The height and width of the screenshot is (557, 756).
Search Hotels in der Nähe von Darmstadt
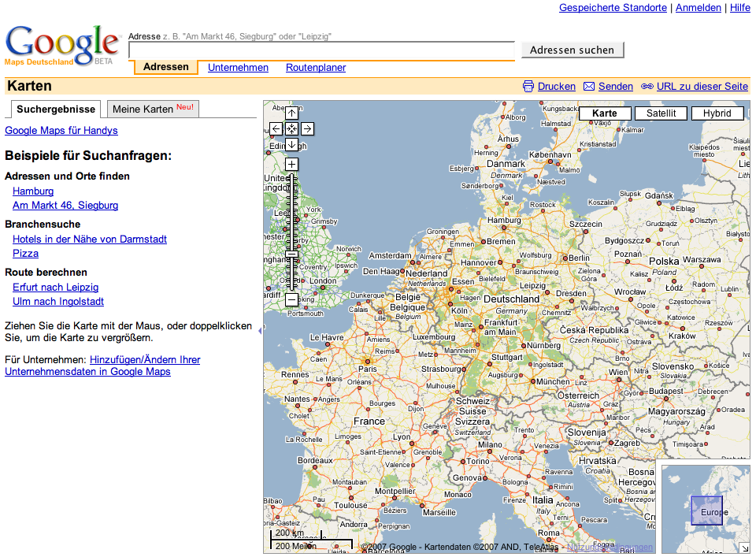(x=90, y=240)
